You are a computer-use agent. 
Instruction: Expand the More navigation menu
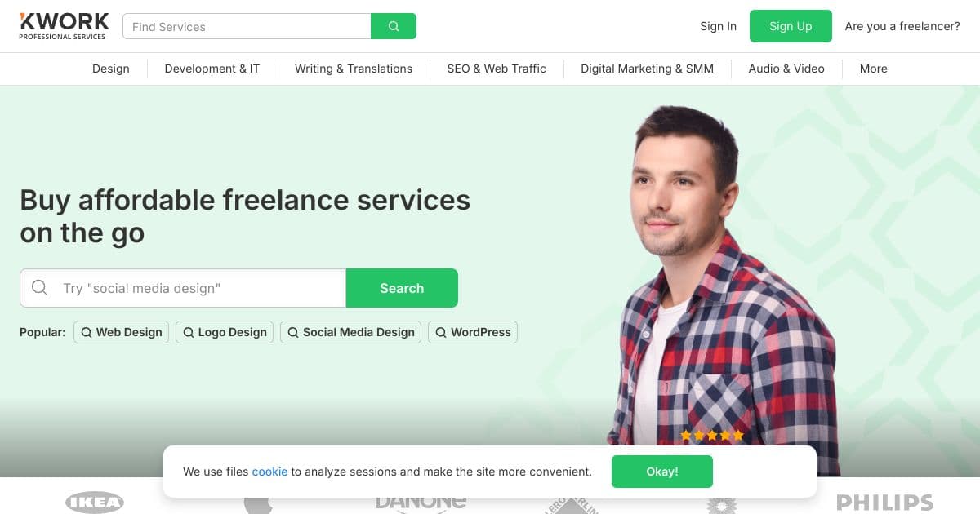(873, 69)
